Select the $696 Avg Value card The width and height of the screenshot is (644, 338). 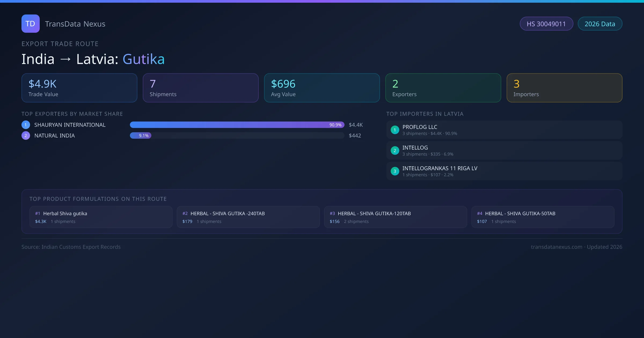tap(322, 88)
